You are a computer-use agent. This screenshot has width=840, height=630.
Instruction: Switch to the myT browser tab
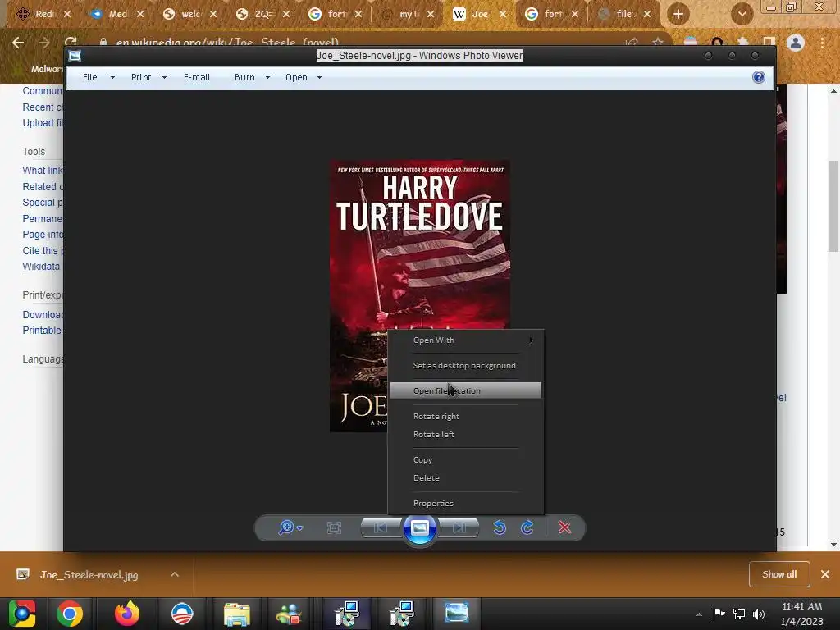tap(409, 14)
